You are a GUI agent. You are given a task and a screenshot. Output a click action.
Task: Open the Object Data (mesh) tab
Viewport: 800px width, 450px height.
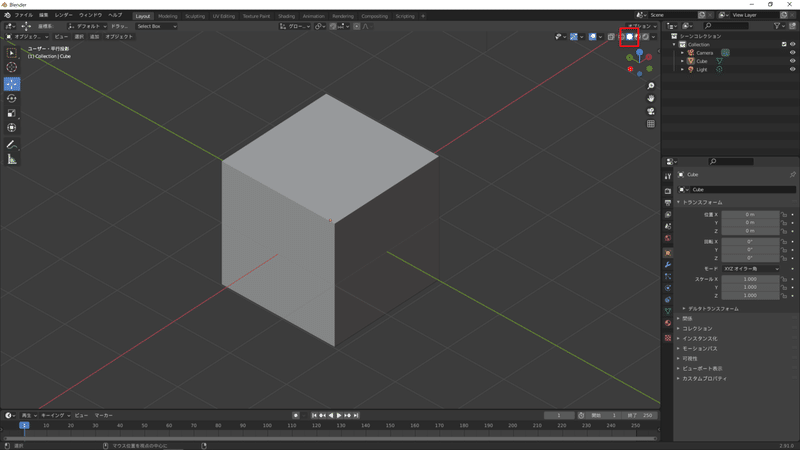click(x=668, y=311)
